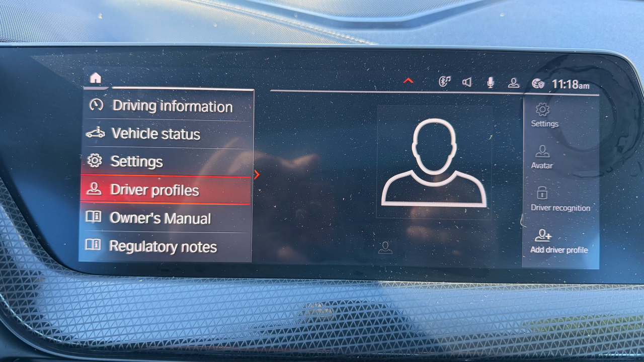Tap the car icon beside Vehicle status
The height and width of the screenshot is (362, 644).
point(95,133)
